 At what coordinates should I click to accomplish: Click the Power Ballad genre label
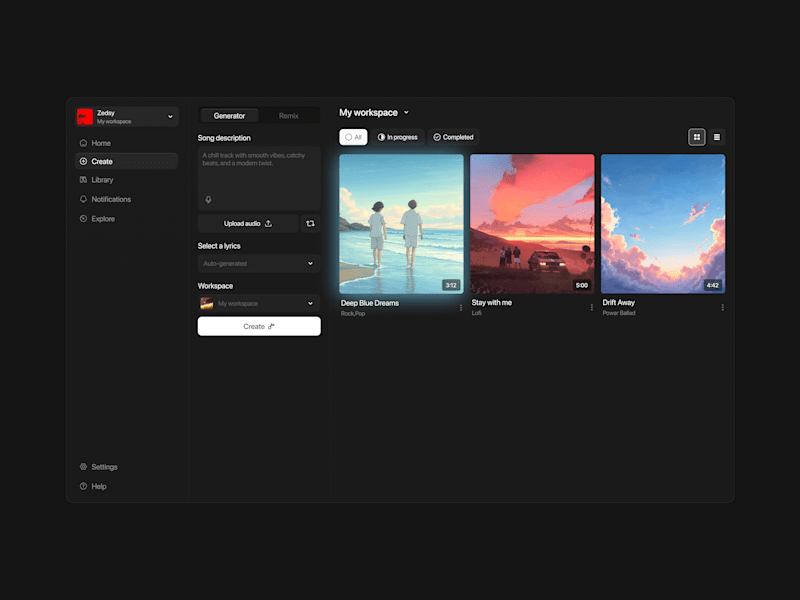[x=619, y=313]
